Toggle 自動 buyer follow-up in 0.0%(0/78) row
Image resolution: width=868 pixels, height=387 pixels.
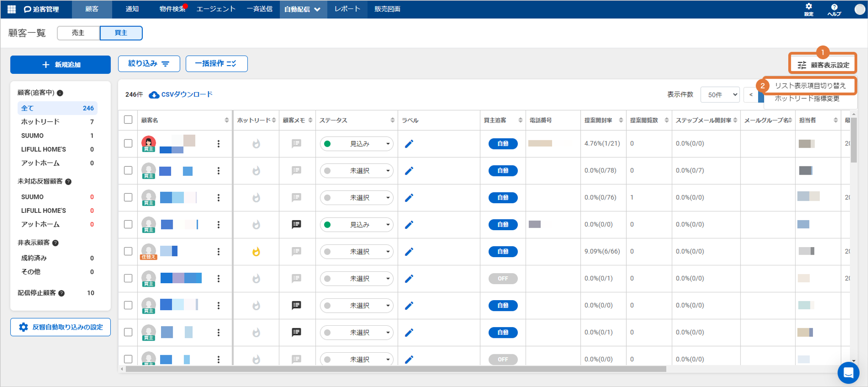click(503, 171)
